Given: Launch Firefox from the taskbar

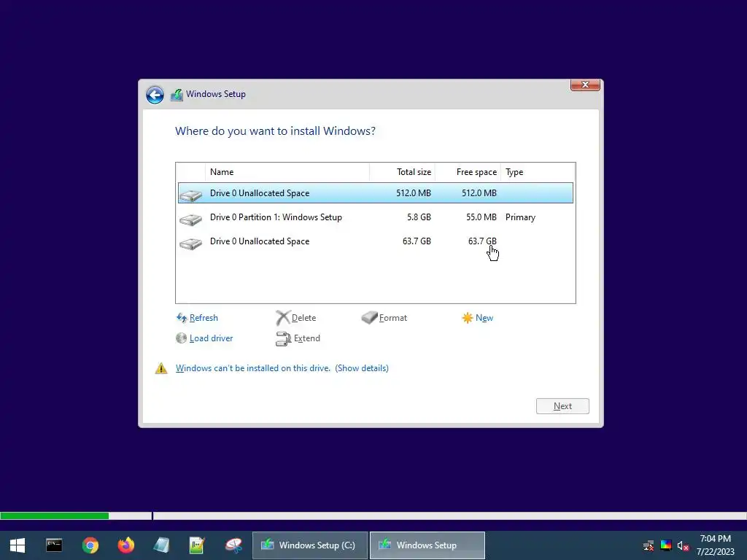Looking at the screenshot, I should [x=126, y=545].
